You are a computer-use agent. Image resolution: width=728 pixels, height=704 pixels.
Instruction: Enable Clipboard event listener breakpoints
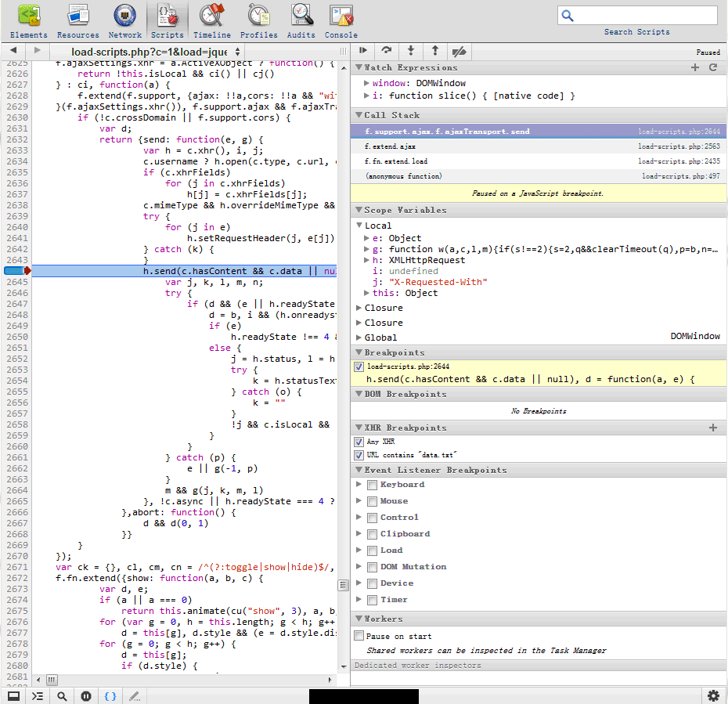click(x=372, y=535)
